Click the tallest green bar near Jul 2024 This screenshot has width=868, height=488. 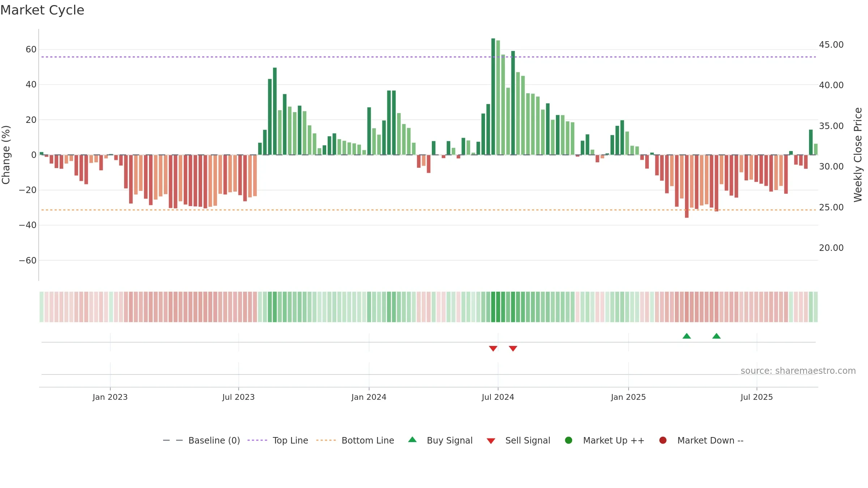[493, 97]
